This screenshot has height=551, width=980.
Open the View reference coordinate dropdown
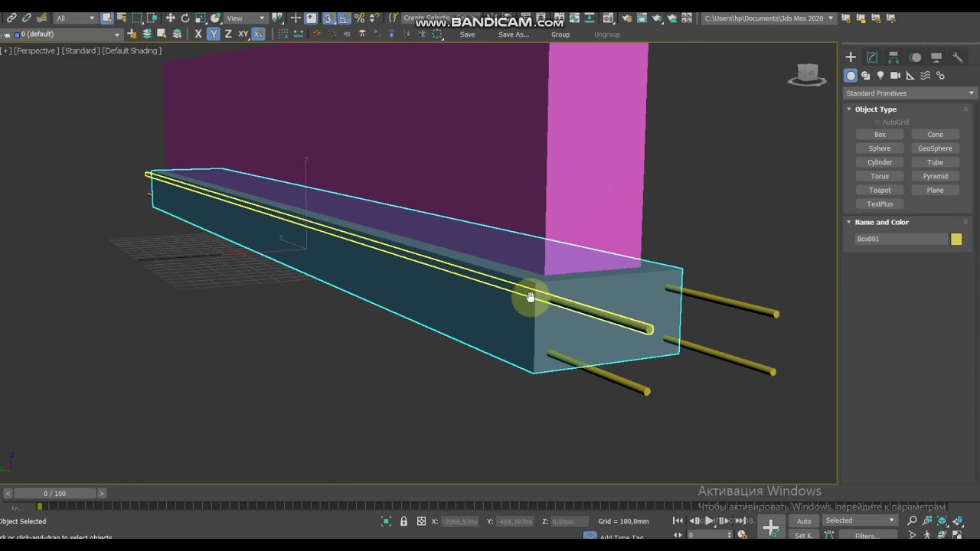[x=245, y=18]
